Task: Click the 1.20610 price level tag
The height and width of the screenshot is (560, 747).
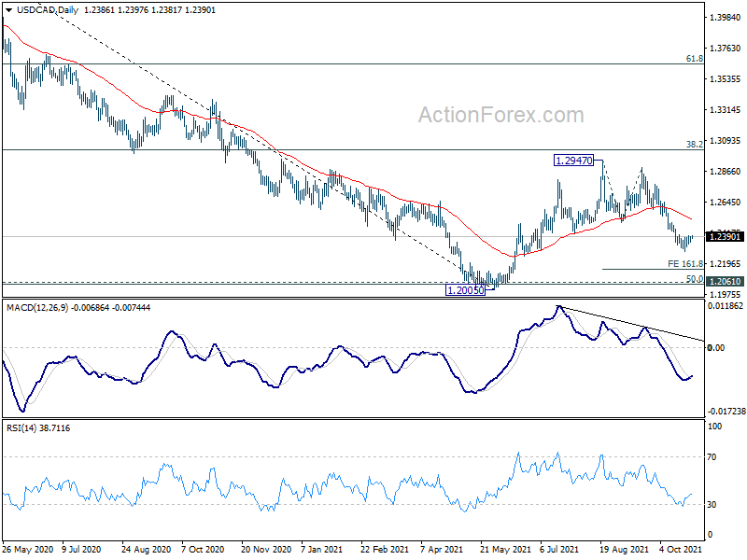Action: click(725, 281)
